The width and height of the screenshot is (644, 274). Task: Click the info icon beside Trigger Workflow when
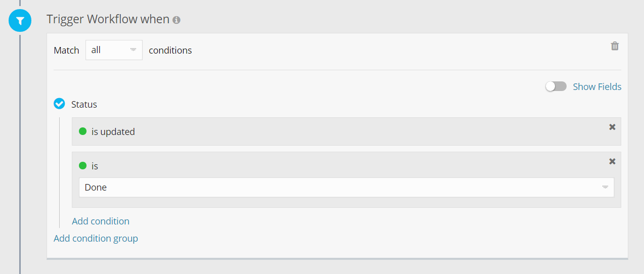click(177, 20)
